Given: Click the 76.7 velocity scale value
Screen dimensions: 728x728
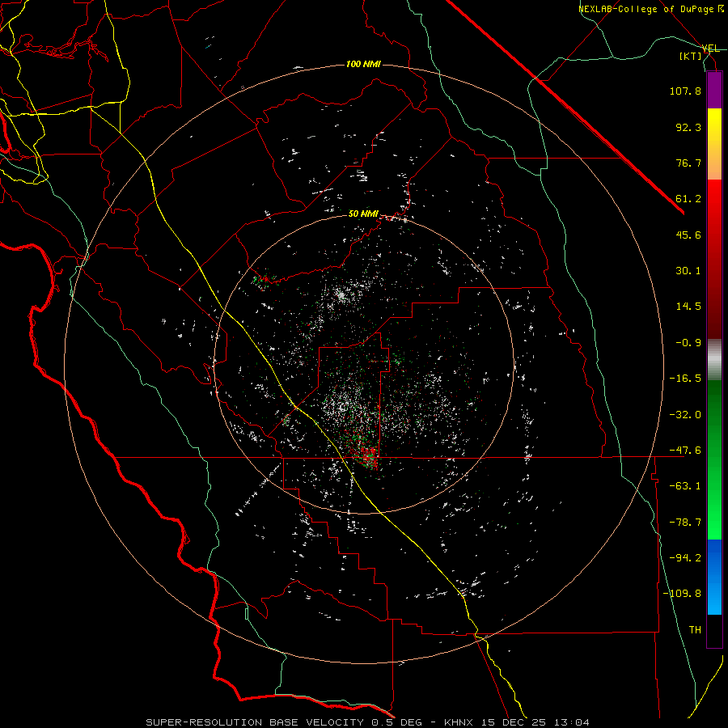Looking at the screenshot, I should pyautogui.click(x=688, y=163).
